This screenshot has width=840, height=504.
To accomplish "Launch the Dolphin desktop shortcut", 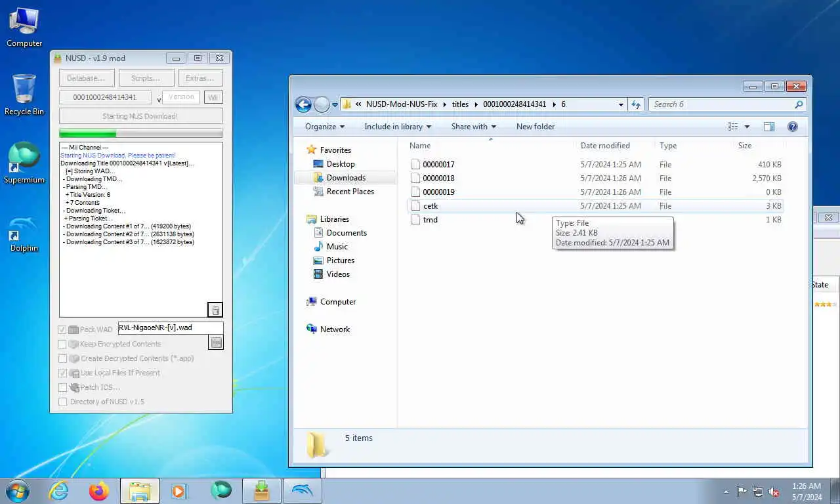I will coord(24,233).
